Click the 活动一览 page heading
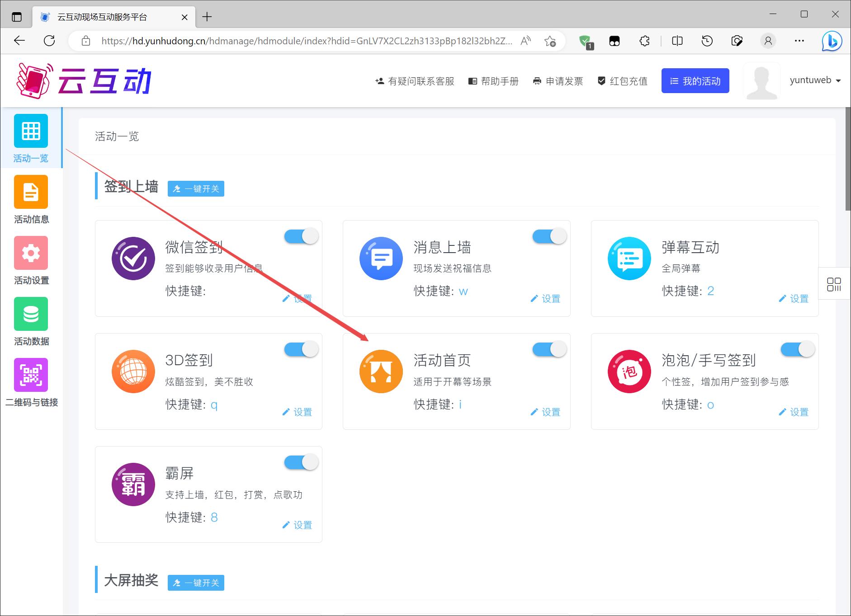 coord(117,136)
